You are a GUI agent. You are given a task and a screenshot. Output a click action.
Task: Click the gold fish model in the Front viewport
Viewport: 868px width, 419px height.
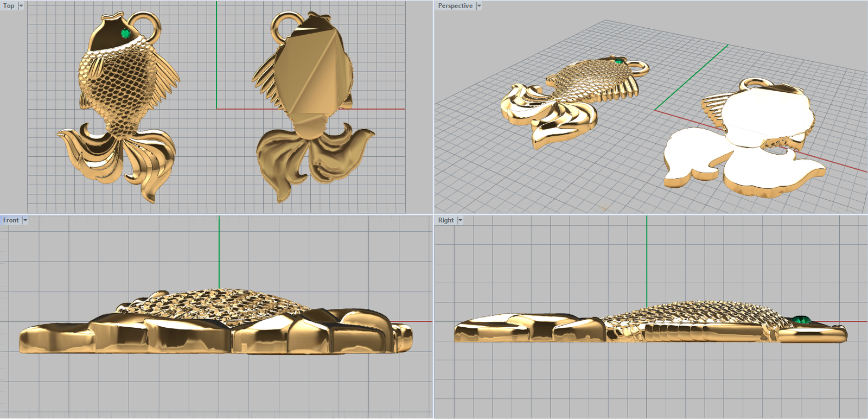(x=217, y=326)
